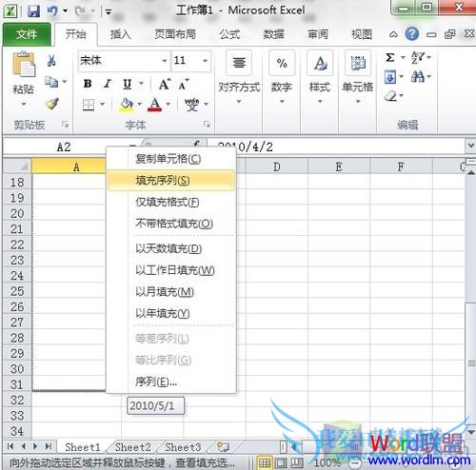Viewport: 476px width, 470px height.
Task: Open the Cells (单元格) group
Action: (x=358, y=78)
